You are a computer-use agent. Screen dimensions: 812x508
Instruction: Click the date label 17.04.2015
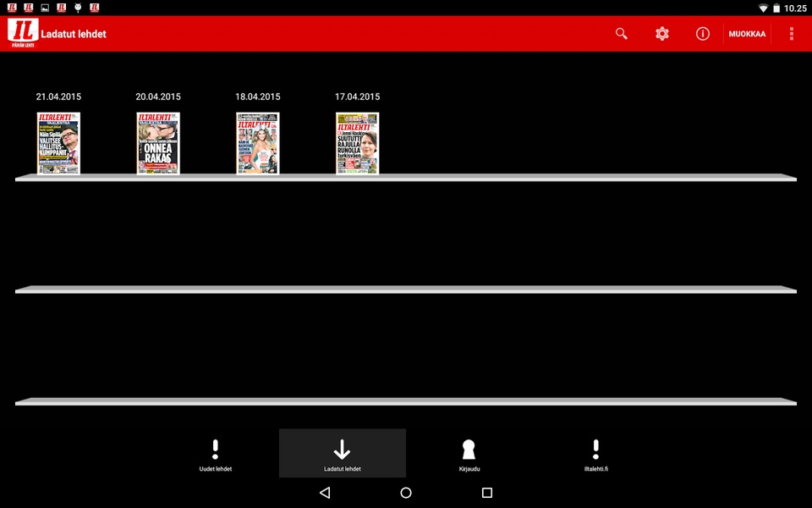click(357, 97)
